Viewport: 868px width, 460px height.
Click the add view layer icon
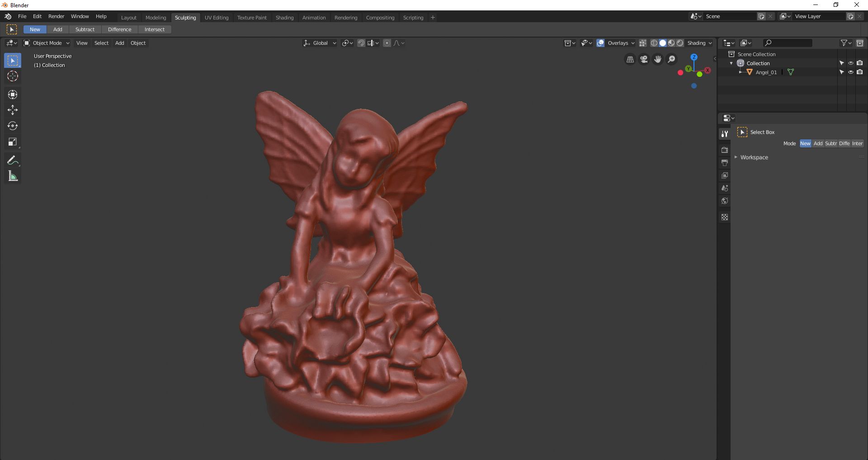click(850, 16)
